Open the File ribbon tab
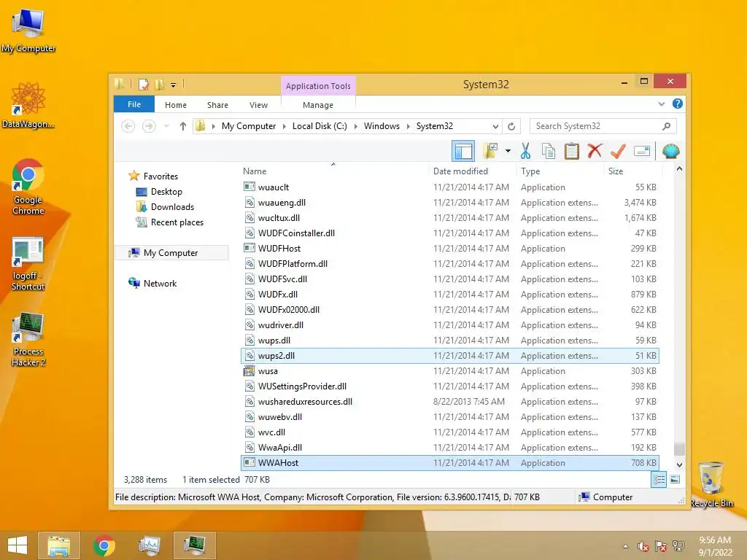 [134, 104]
